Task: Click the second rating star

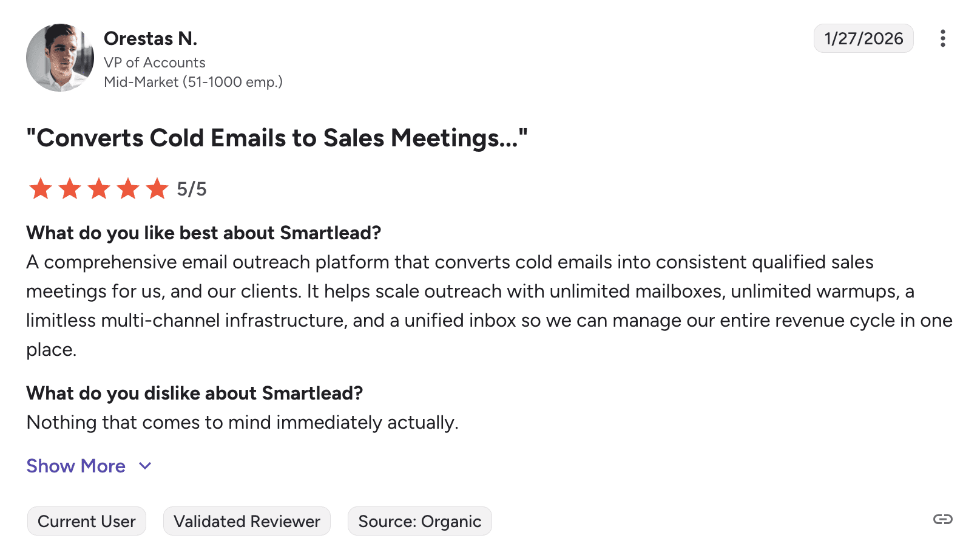Action: (70, 189)
